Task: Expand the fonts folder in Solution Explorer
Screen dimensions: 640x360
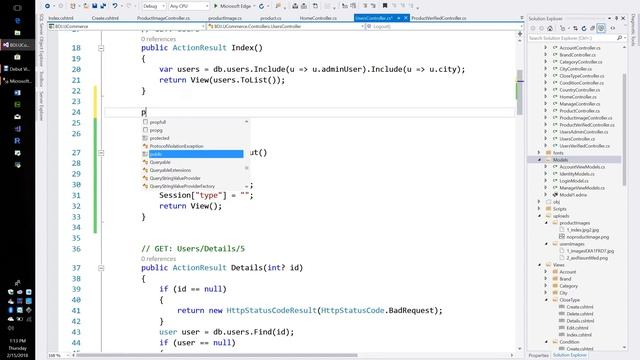Action: click(x=539, y=153)
